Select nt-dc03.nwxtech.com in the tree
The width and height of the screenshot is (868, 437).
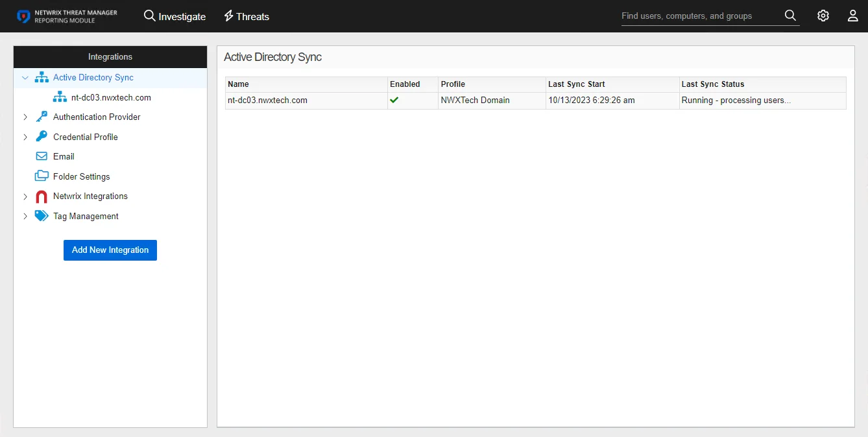pos(111,97)
